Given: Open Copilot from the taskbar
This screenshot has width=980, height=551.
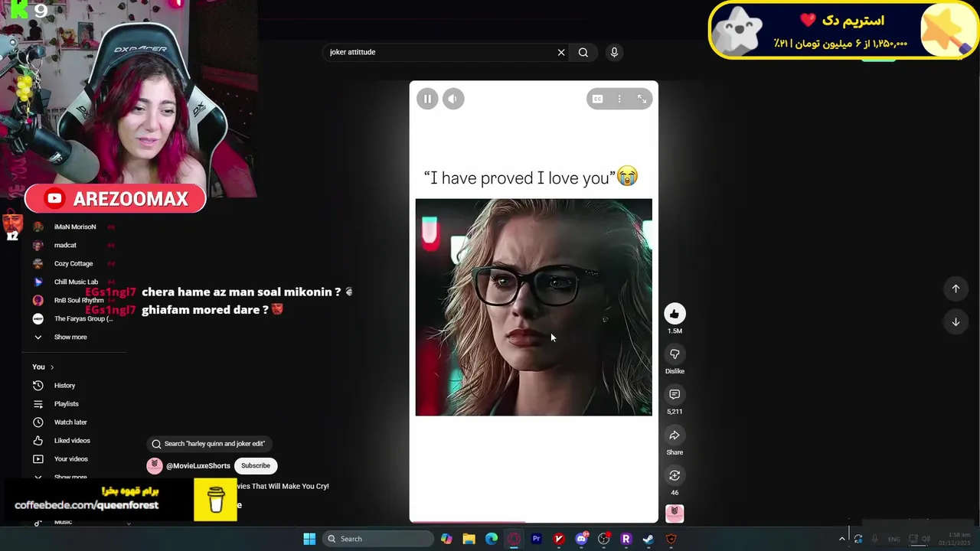Looking at the screenshot, I should tap(446, 539).
